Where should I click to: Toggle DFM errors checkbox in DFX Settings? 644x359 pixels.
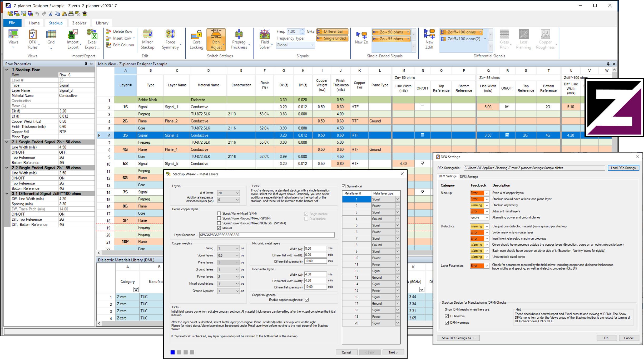(x=447, y=316)
